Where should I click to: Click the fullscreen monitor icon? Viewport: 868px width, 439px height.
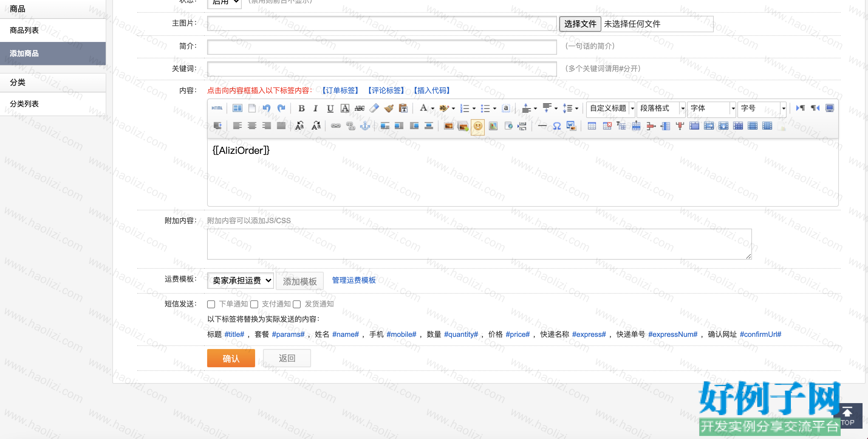830,108
